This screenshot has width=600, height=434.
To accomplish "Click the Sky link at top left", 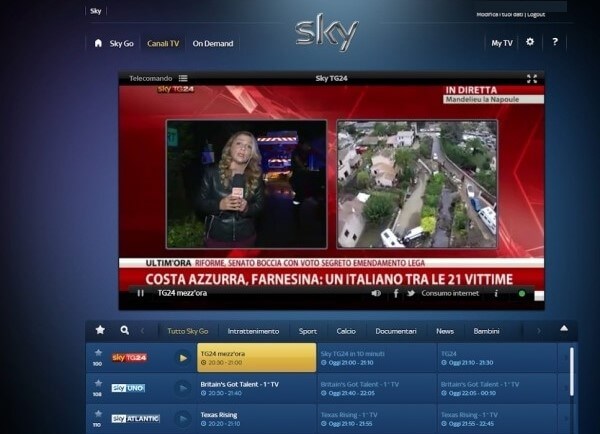I will coord(96,11).
